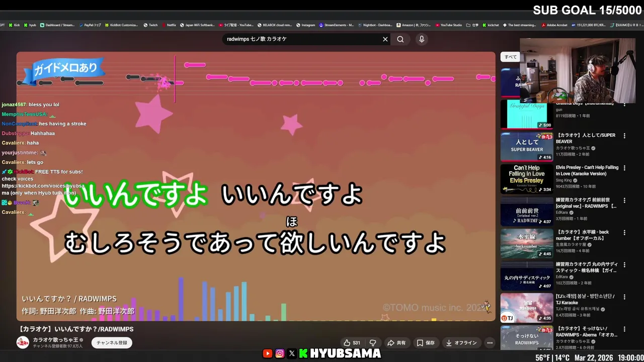Open the Kick bookmark
The width and height of the screenshot is (644, 362).
14,25
